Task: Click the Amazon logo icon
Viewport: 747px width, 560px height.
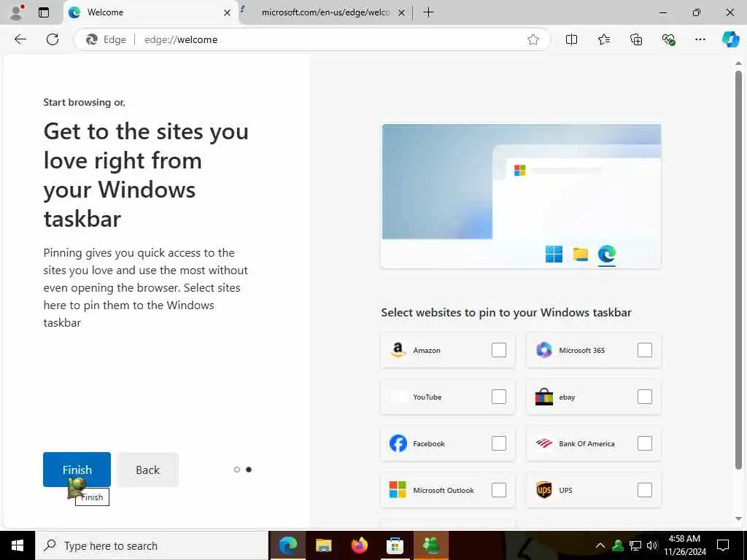Action: coord(398,350)
